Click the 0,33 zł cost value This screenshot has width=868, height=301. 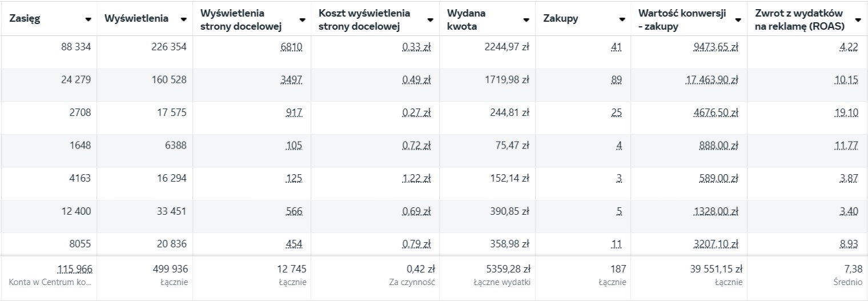pyautogui.click(x=416, y=47)
